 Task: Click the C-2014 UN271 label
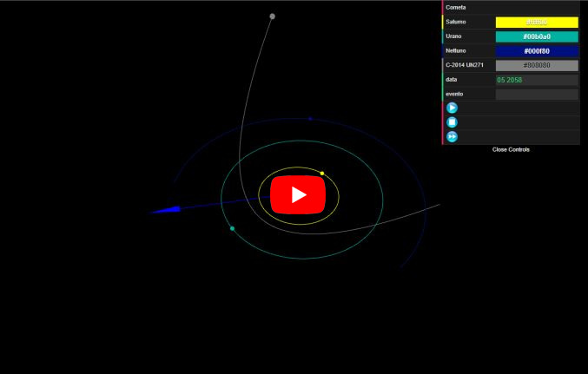coord(465,65)
